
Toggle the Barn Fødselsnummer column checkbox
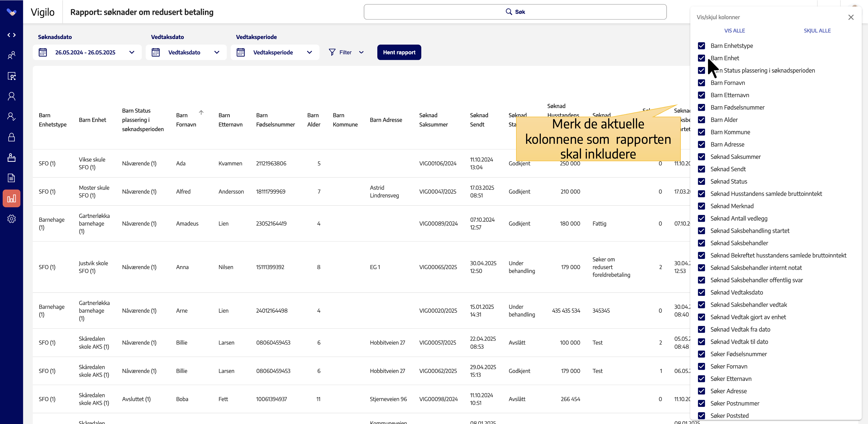701,107
